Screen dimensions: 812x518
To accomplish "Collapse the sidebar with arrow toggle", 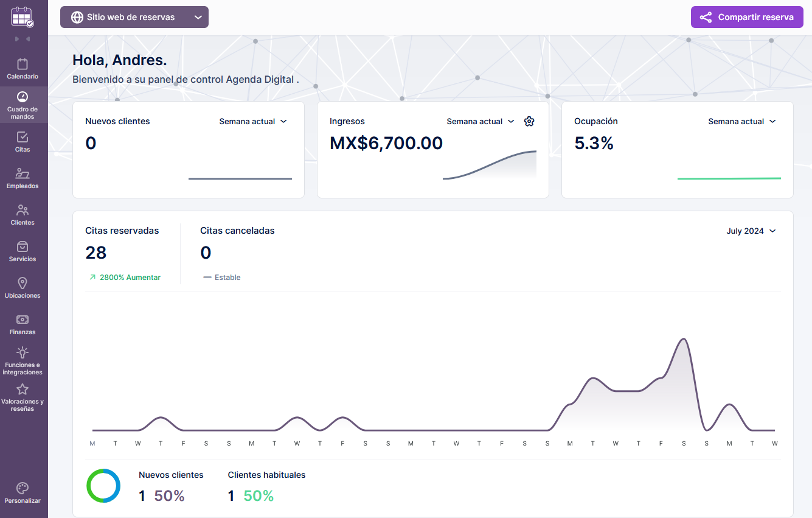I will coord(23,39).
